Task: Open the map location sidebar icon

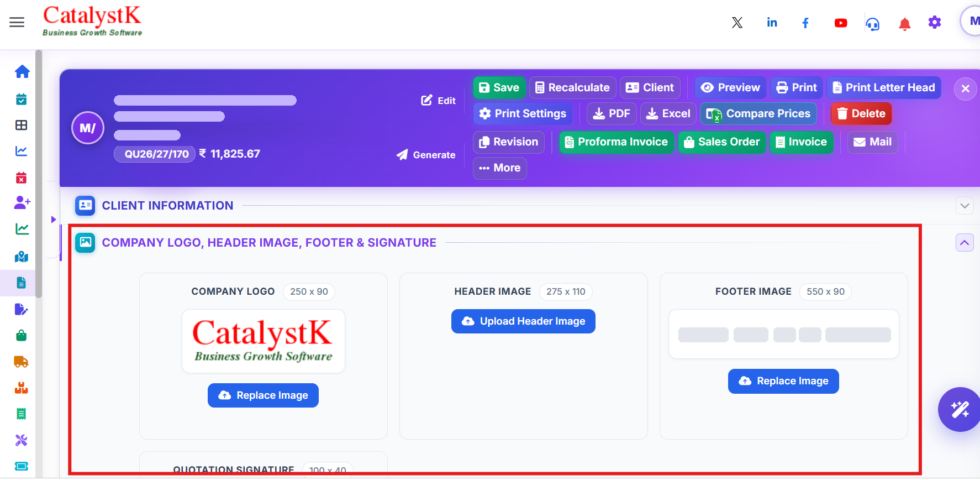Action: click(22, 257)
